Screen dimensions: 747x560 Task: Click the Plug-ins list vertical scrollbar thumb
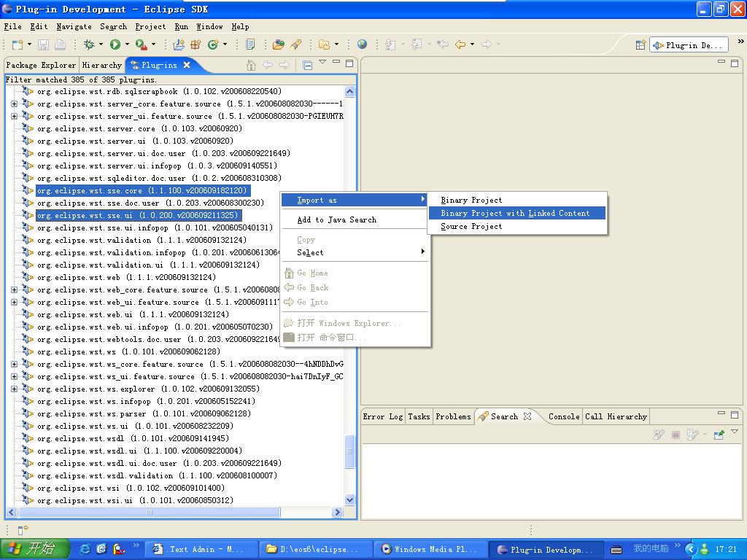[x=349, y=451]
